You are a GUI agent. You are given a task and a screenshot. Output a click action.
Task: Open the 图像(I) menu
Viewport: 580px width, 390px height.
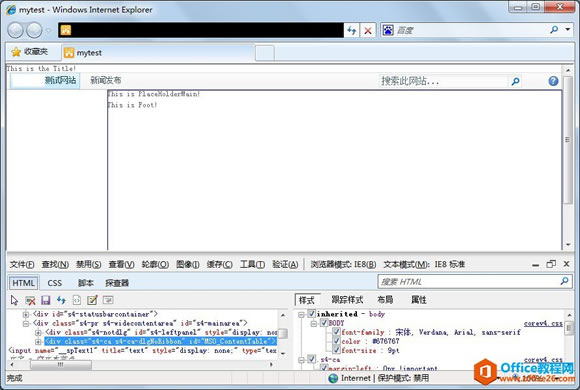tap(188, 264)
